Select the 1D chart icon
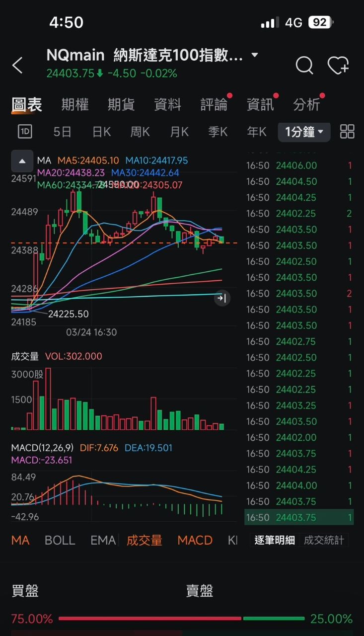 [25, 132]
